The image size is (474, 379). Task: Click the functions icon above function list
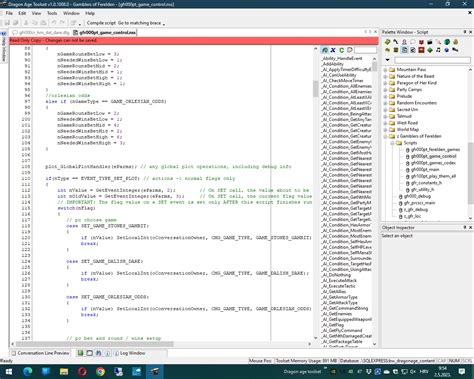(324, 50)
